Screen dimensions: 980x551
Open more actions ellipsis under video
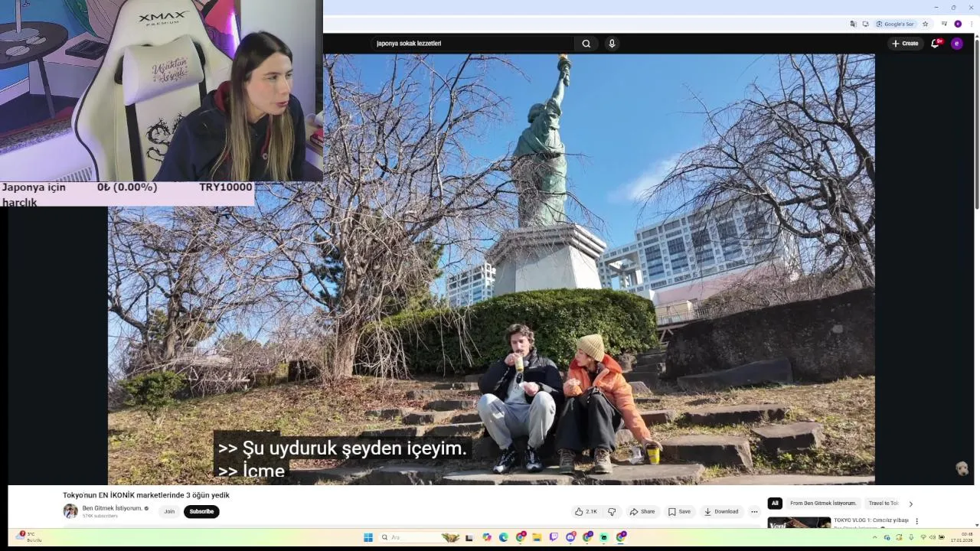click(x=754, y=511)
